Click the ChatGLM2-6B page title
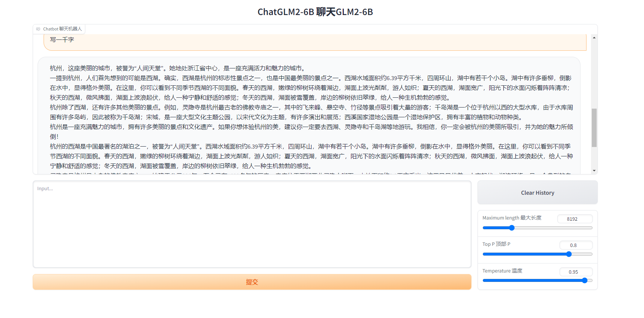 (315, 12)
